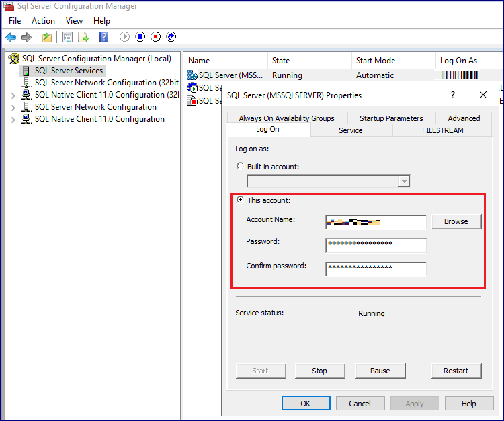Select SQL Native Client 11.0 Configuration tree item

99,119
